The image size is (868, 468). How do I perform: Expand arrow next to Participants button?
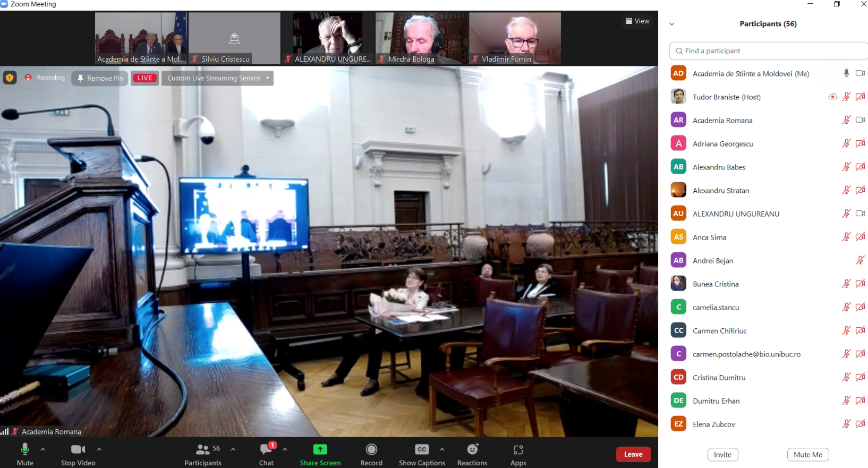tap(233, 449)
